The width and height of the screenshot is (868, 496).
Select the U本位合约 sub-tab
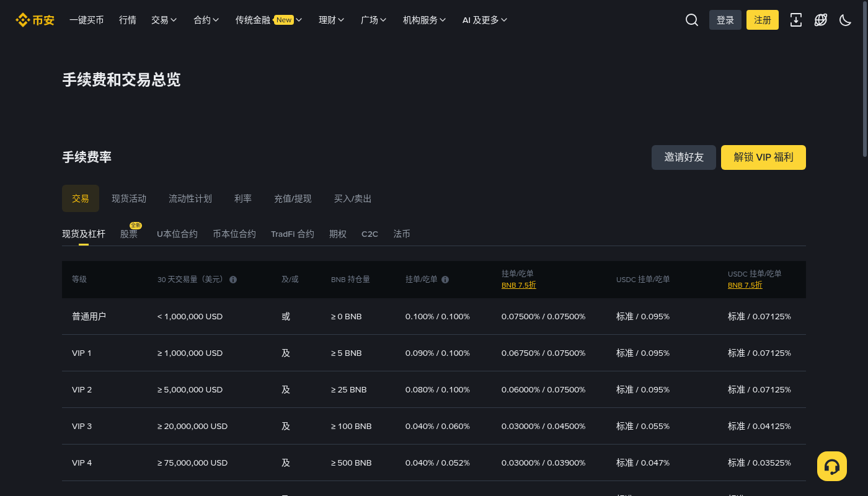point(177,234)
